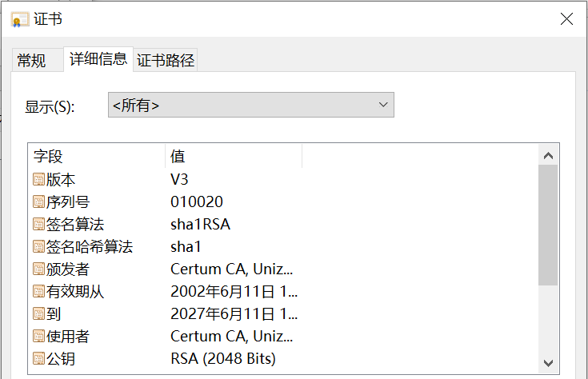Open the 显示 dropdown showing <所有>
The image size is (588, 379).
tap(251, 105)
